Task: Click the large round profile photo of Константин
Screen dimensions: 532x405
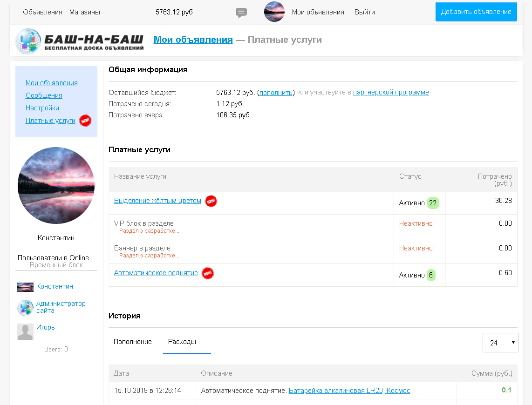Action: 56,185
